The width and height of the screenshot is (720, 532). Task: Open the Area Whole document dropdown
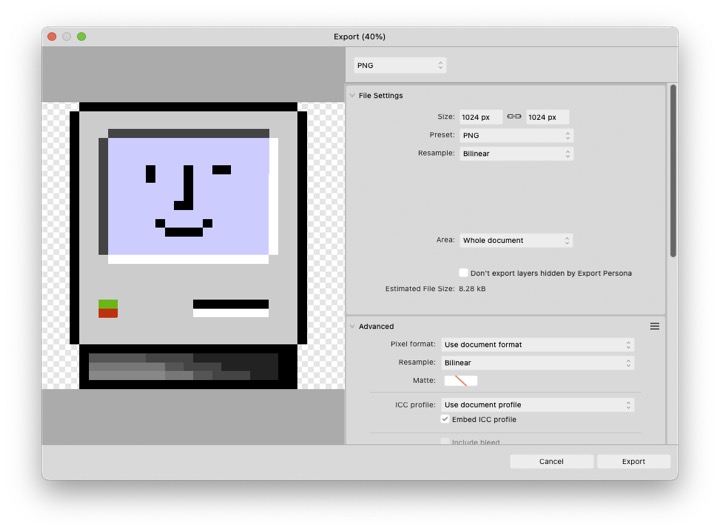(x=516, y=241)
